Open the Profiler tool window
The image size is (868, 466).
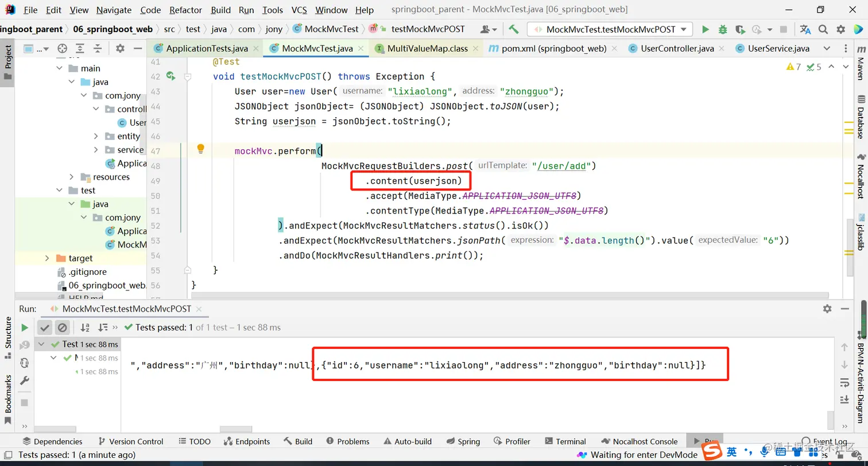click(x=511, y=441)
